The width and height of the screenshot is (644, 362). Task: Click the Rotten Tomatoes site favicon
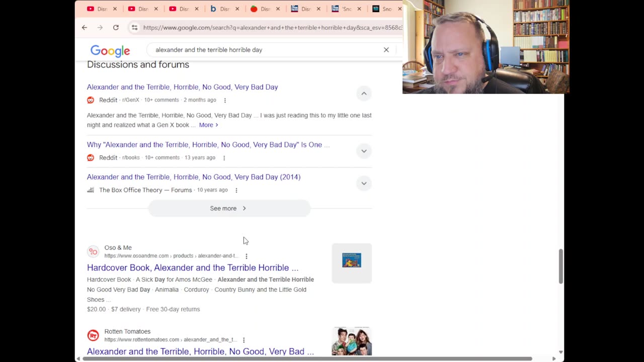click(93, 335)
